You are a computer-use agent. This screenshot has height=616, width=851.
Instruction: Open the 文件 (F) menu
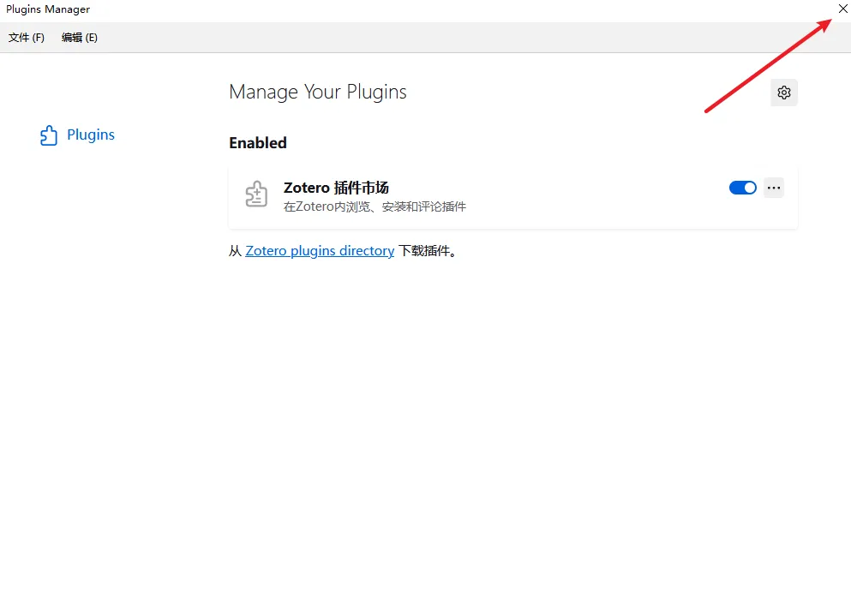[26, 38]
